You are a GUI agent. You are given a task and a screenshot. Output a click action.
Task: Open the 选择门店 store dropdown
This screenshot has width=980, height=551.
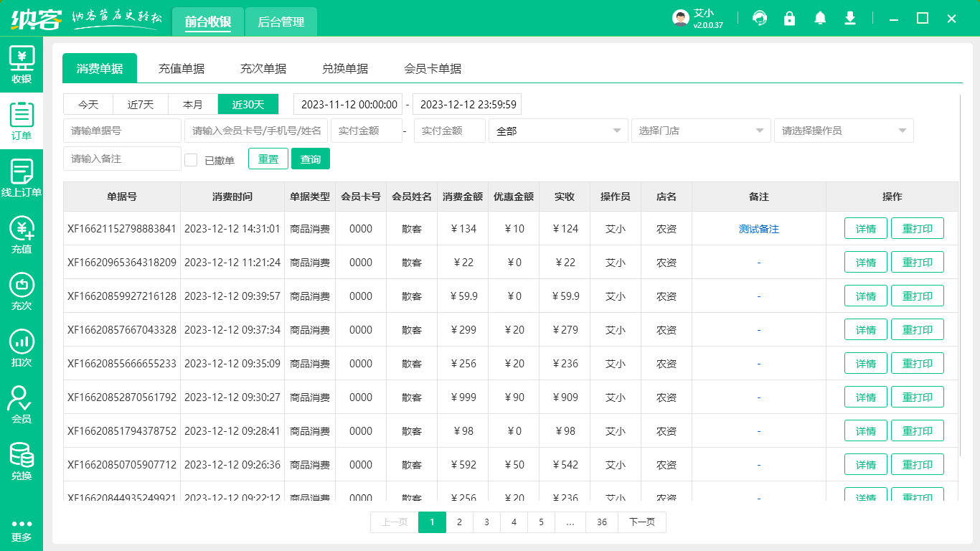point(701,131)
